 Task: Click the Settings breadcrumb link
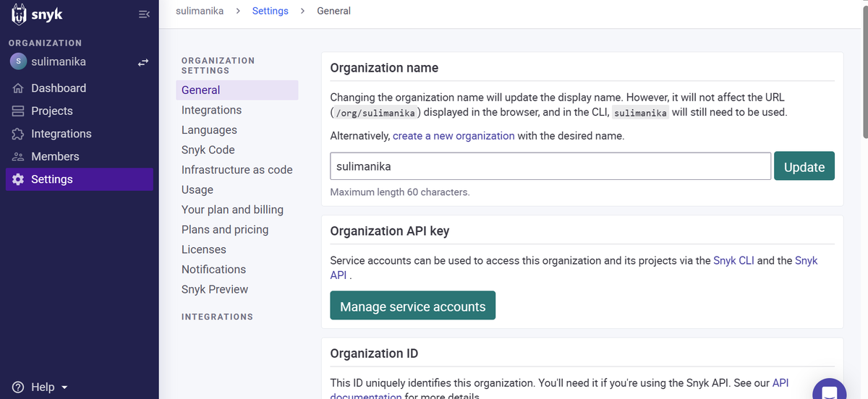tap(270, 11)
